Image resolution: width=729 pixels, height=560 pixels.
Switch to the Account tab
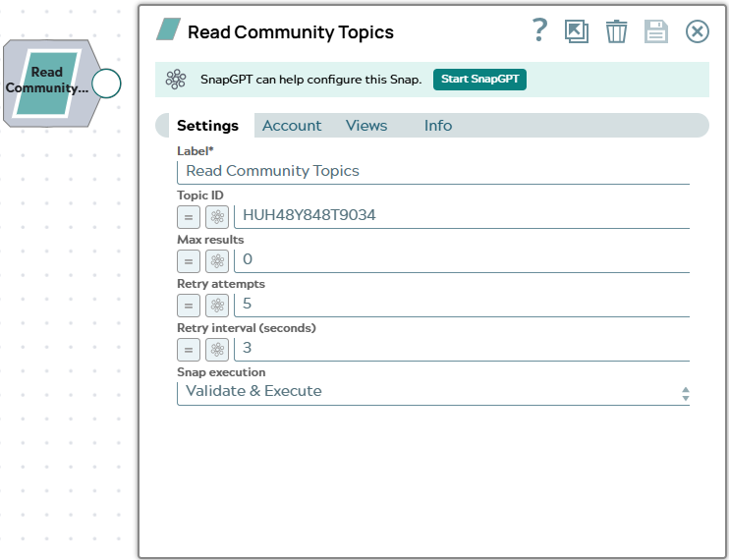tap(292, 126)
